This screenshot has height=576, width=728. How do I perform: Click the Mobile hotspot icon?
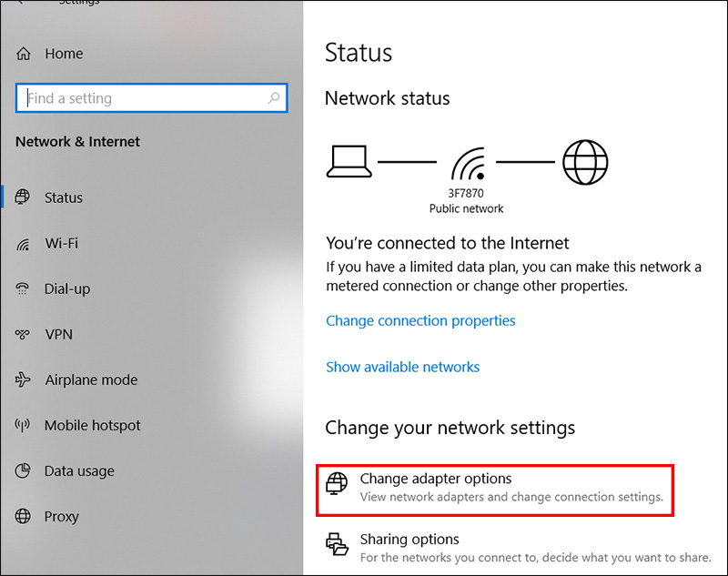point(25,425)
